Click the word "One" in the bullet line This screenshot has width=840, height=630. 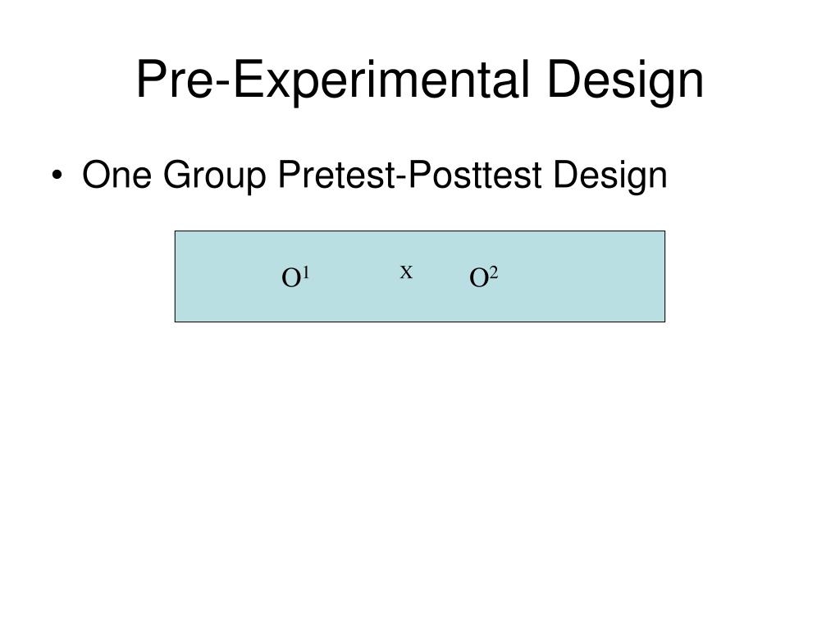coord(116,175)
